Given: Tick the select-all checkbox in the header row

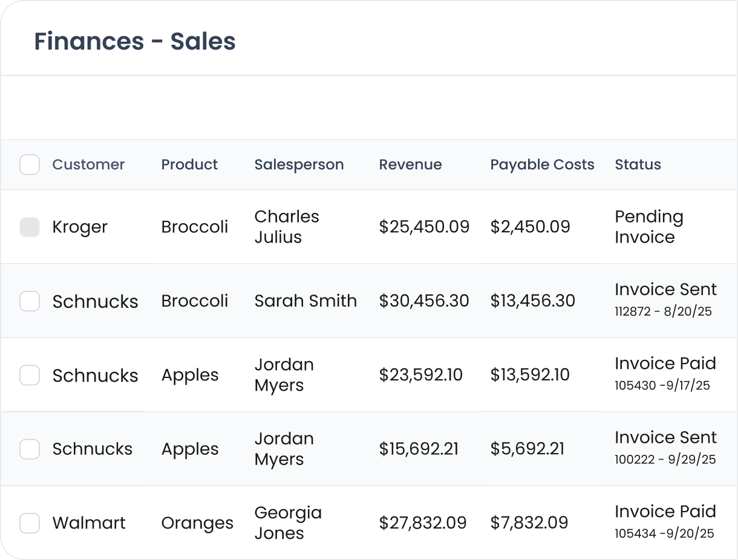Looking at the screenshot, I should (30, 164).
